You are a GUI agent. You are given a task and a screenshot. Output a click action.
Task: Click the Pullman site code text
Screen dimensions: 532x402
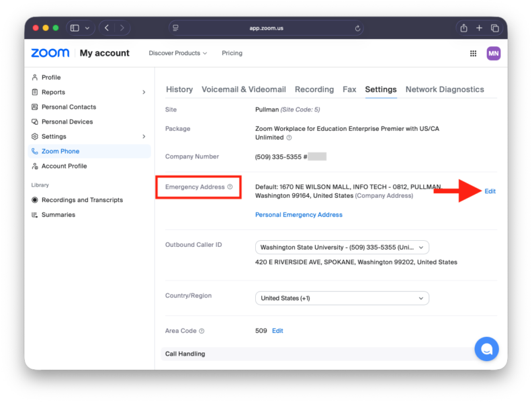(287, 109)
